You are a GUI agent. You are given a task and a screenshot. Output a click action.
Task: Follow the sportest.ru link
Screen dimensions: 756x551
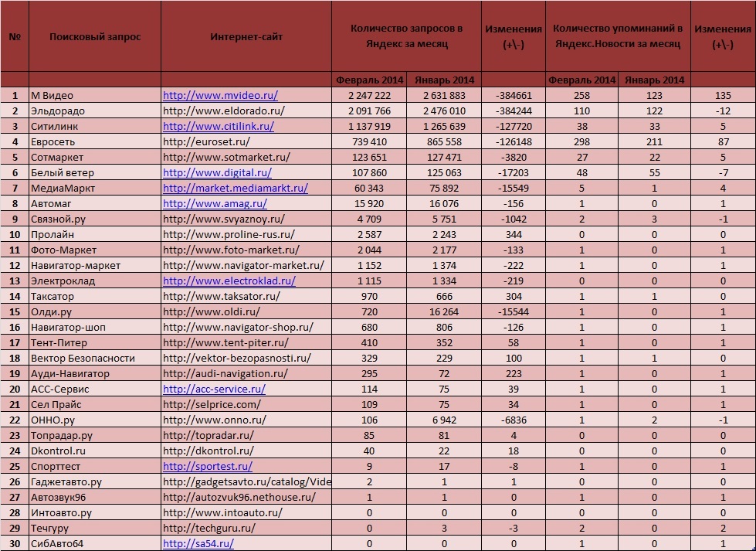(x=208, y=465)
